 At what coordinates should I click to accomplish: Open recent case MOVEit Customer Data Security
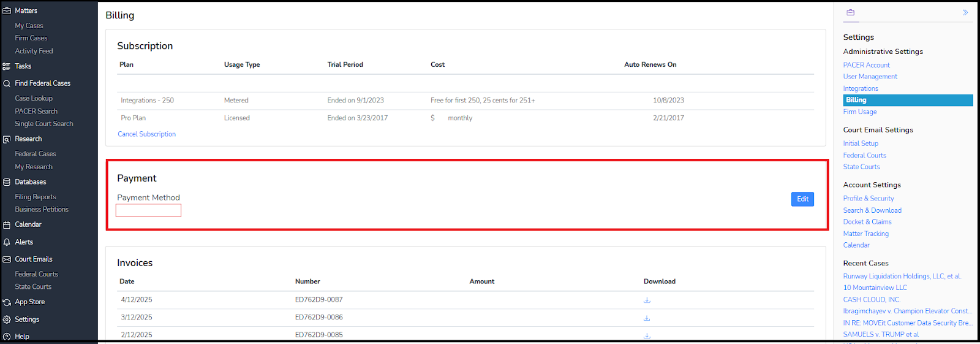click(x=908, y=323)
